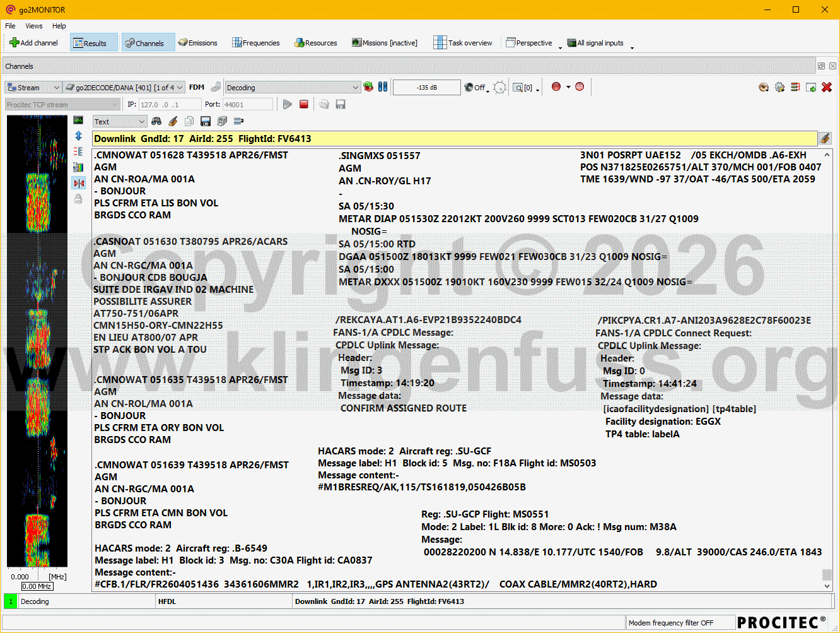The image size is (840, 633).
Task: Click the -135 dB level field
Action: tap(426, 88)
